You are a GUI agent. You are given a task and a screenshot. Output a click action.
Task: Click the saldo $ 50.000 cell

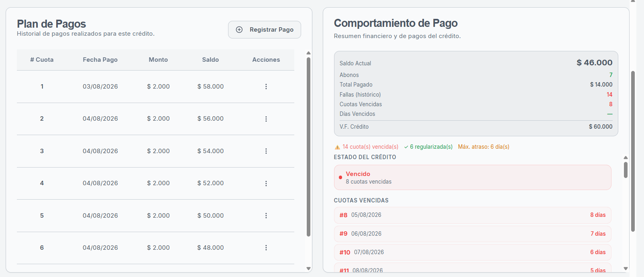coord(210,216)
